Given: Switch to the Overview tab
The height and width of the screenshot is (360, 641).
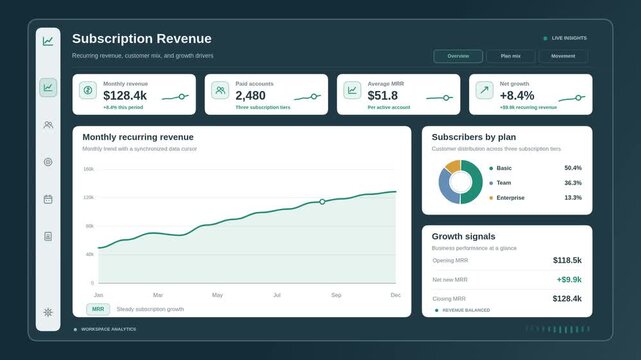Looking at the screenshot, I should (458, 56).
